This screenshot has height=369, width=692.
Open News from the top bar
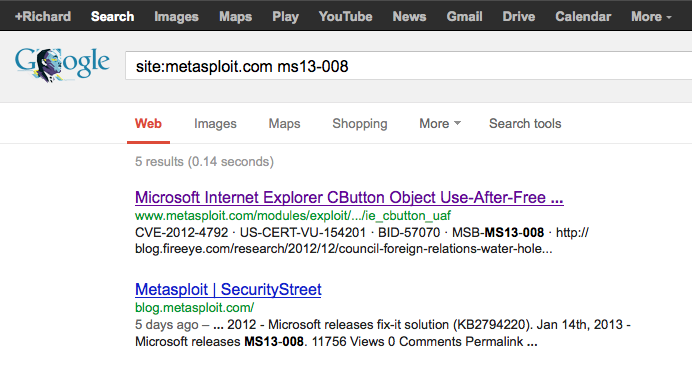410,16
